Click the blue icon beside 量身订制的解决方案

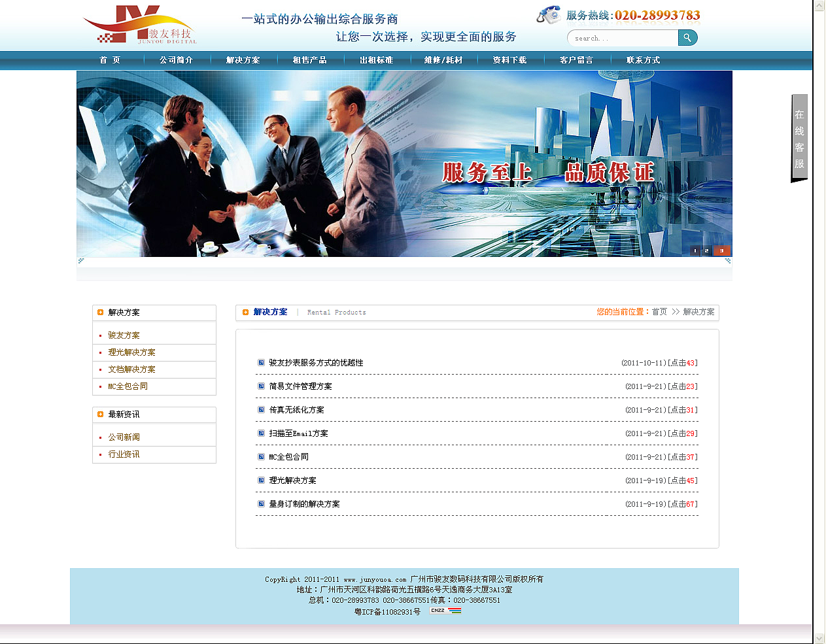coord(261,503)
